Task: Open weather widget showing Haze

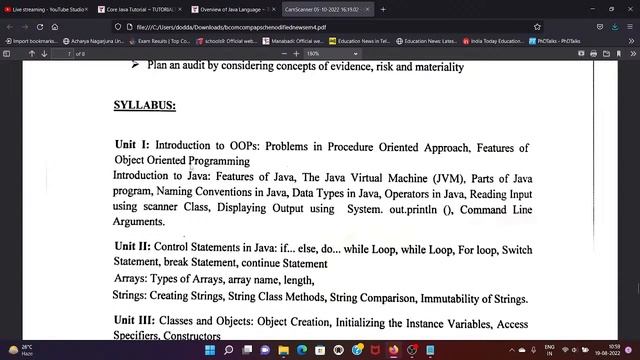Action: click(x=20, y=350)
